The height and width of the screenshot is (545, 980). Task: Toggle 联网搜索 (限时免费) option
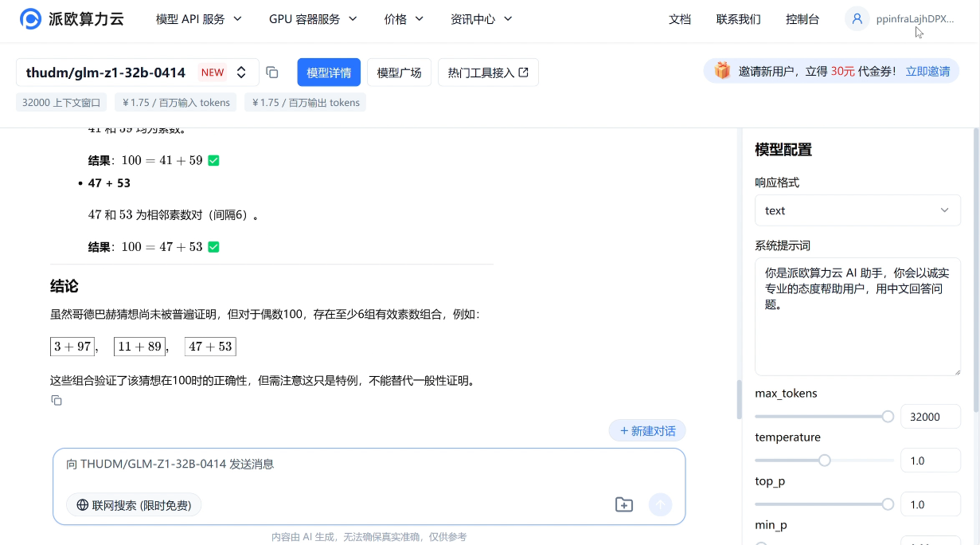[x=134, y=505]
